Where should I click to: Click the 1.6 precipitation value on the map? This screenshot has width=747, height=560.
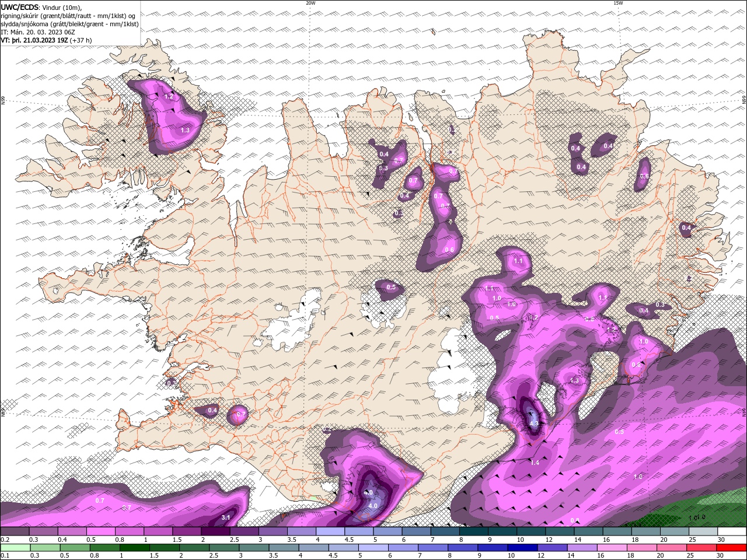638,477
